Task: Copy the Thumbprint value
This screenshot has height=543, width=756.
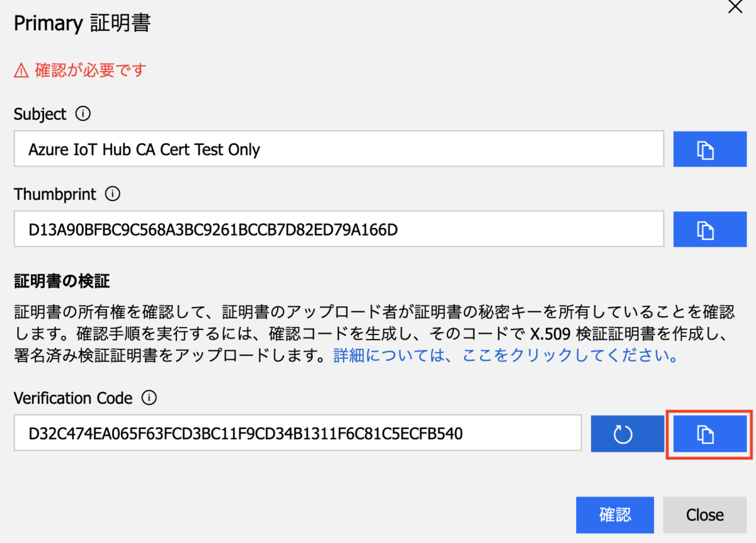Action: tap(709, 229)
